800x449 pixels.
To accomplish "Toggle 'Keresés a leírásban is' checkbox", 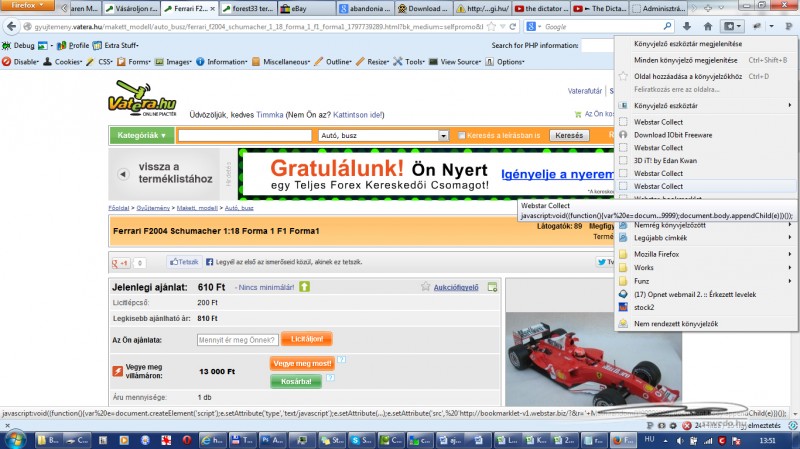I will (x=461, y=136).
